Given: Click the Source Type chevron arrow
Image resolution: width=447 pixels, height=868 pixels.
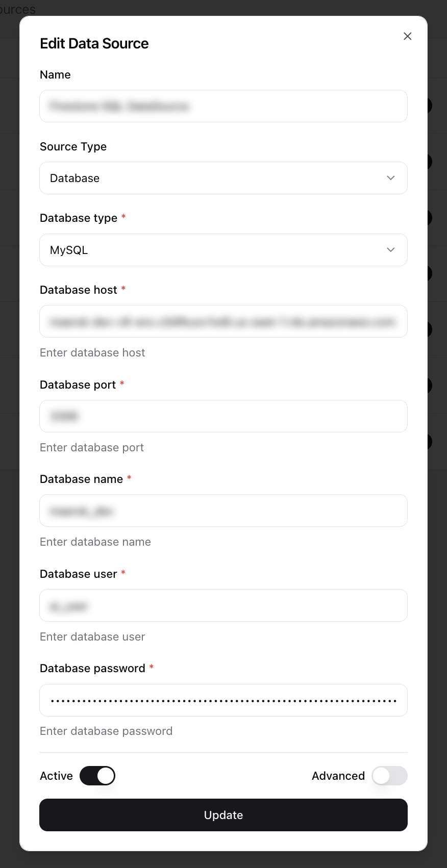Looking at the screenshot, I should [390, 178].
